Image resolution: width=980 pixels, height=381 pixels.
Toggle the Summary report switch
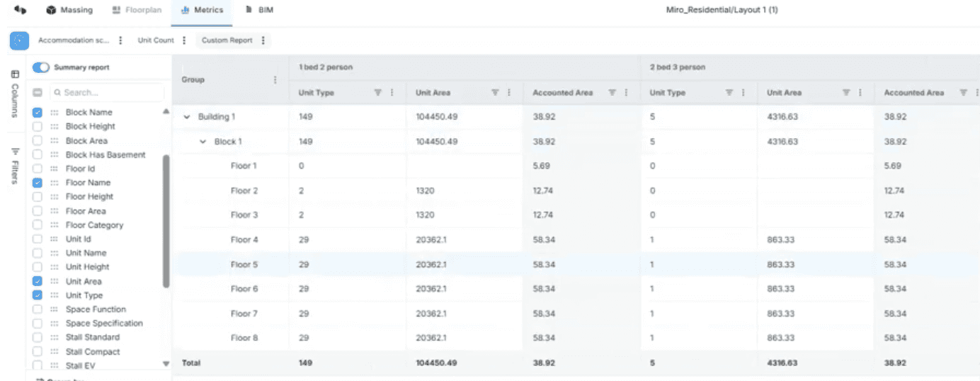point(41,67)
